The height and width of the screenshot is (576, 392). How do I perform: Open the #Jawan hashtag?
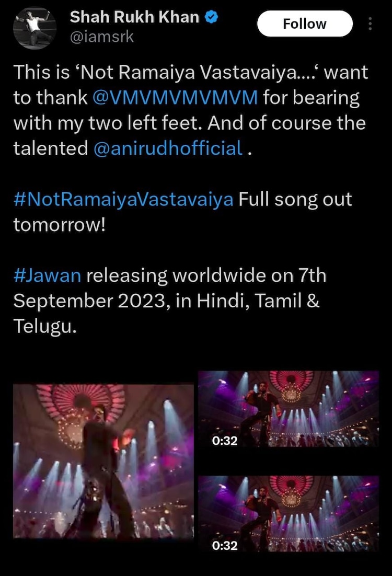coord(48,275)
